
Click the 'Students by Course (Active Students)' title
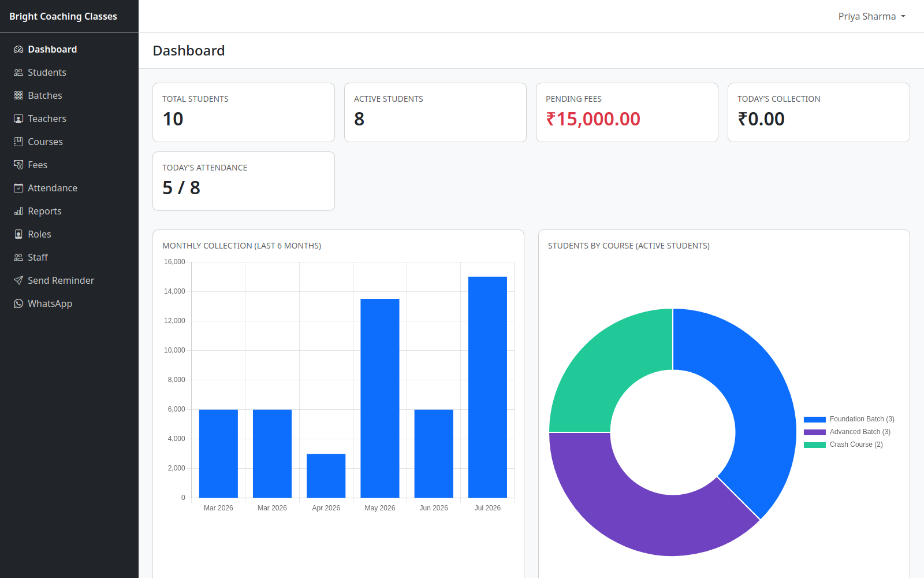(629, 246)
